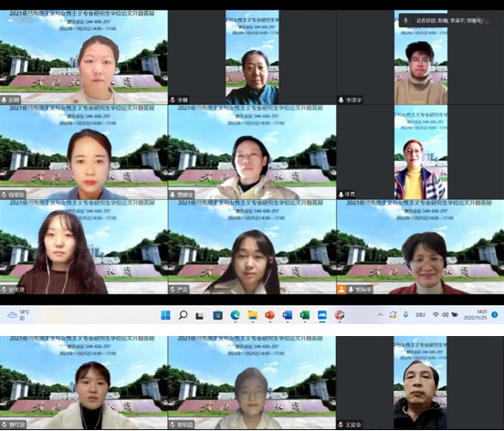This screenshot has width=504, height=431.
Task: Open Task View from the taskbar
Action: point(200,316)
